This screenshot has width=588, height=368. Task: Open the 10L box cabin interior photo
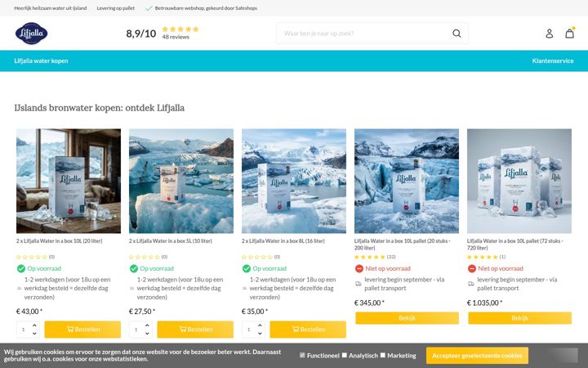tap(69, 181)
